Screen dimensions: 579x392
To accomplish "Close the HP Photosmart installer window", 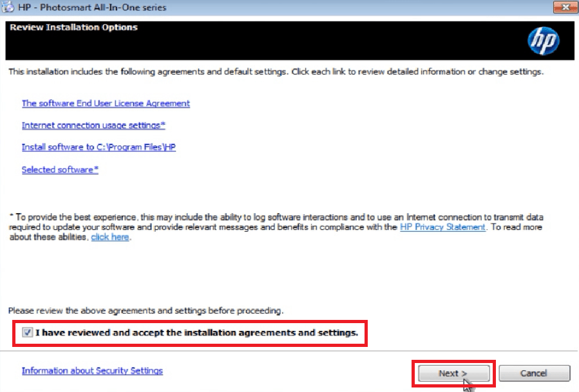I will click(x=564, y=8).
